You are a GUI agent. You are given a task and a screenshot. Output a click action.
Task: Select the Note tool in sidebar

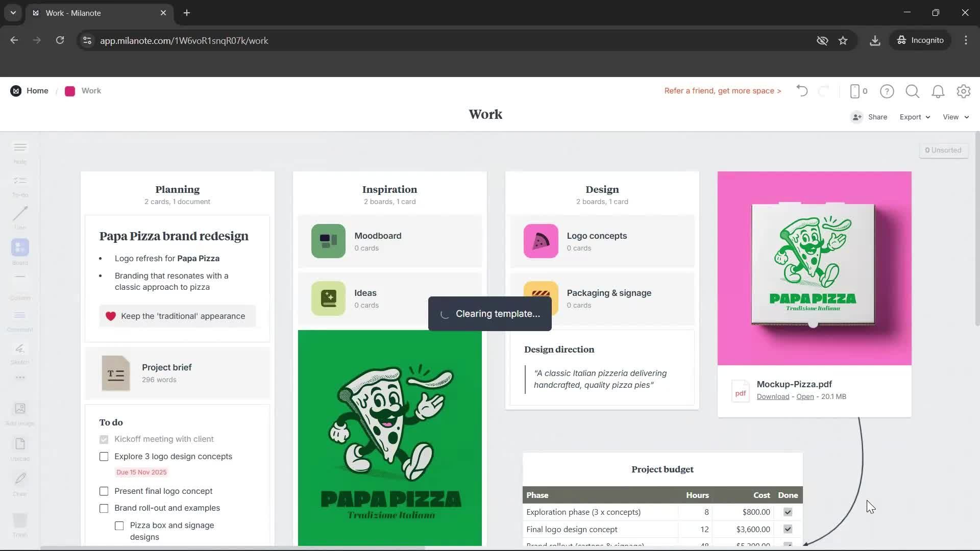tap(19, 151)
